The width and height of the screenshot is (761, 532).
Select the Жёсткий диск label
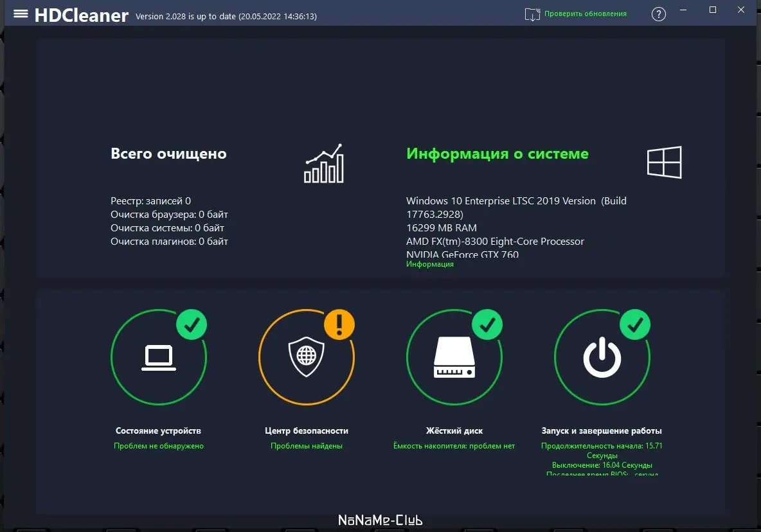pos(454,430)
